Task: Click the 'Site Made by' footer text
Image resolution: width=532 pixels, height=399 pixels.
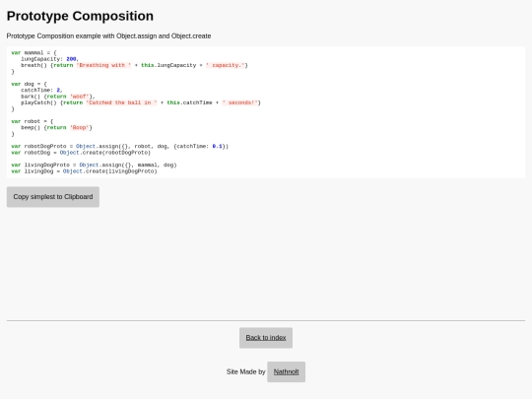Action: click(x=246, y=371)
